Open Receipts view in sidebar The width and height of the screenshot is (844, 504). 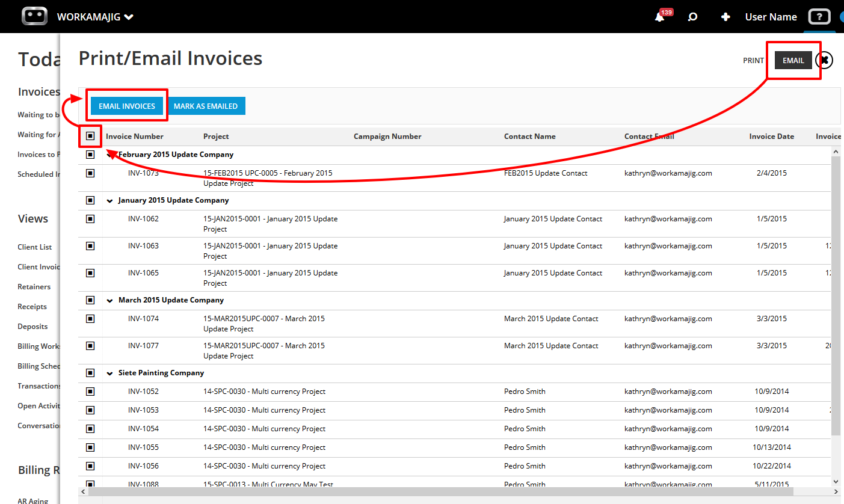click(32, 307)
